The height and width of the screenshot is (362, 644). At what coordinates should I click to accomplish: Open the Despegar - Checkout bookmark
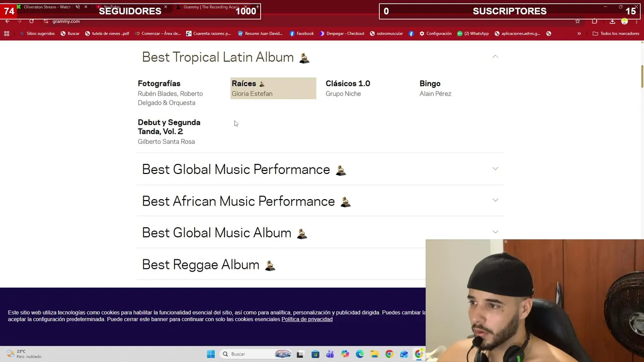click(342, 34)
